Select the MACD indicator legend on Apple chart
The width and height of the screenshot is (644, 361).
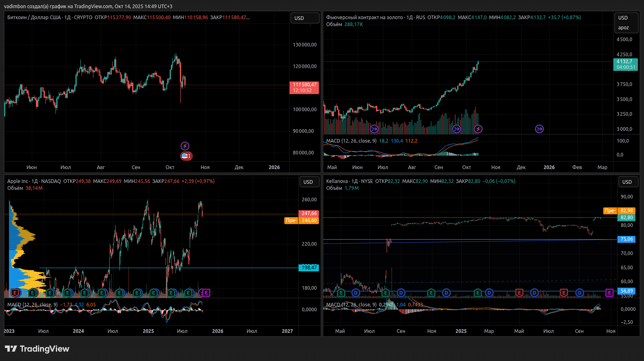[32, 305]
